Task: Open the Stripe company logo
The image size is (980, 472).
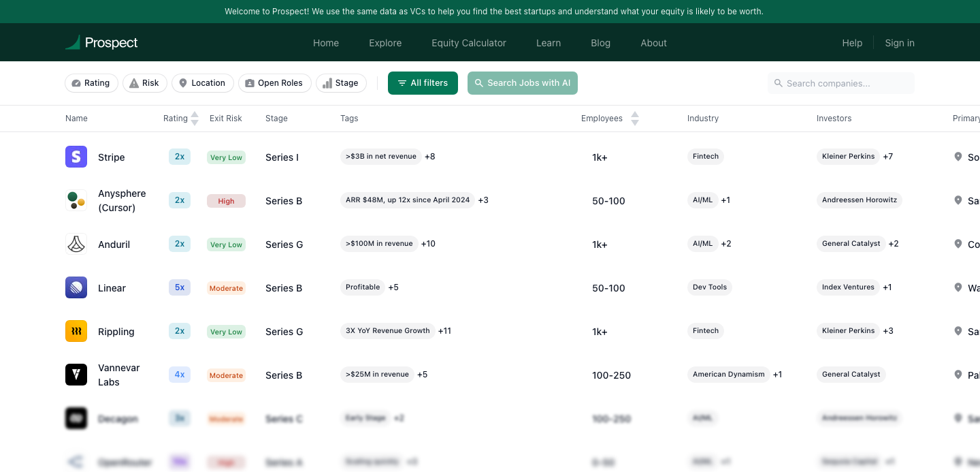Action: tap(76, 157)
